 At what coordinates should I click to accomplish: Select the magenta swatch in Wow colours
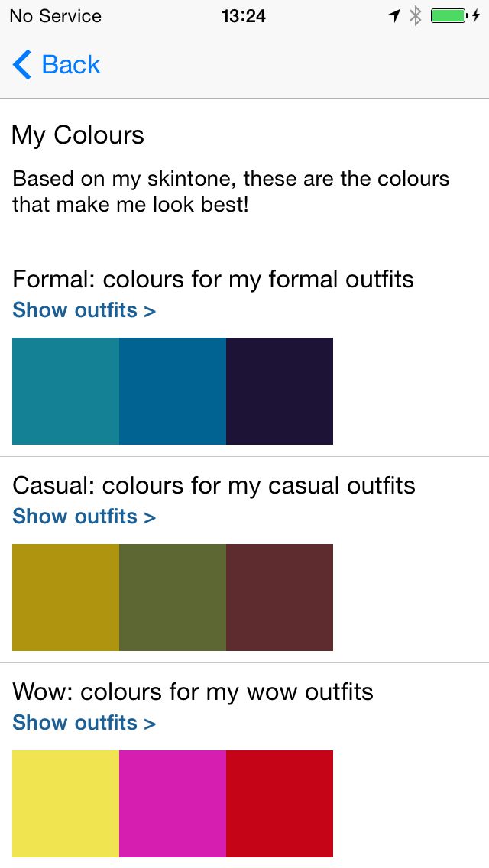pos(172,803)
